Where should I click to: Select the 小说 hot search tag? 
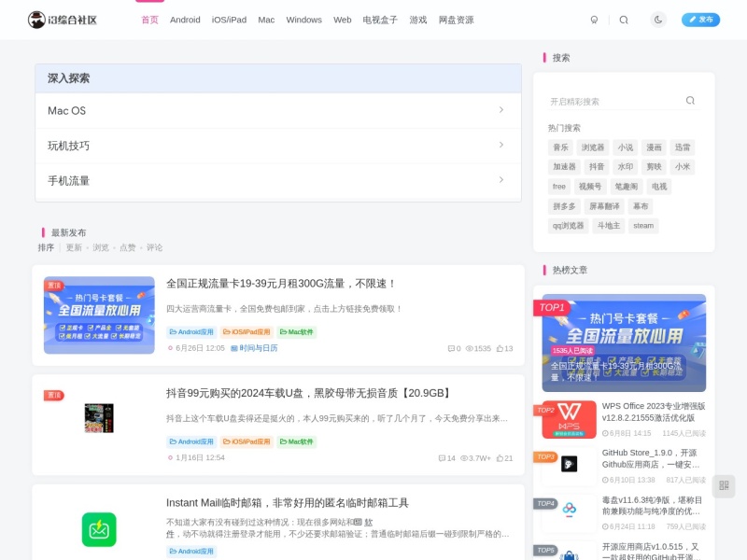[x=626, y=147]
